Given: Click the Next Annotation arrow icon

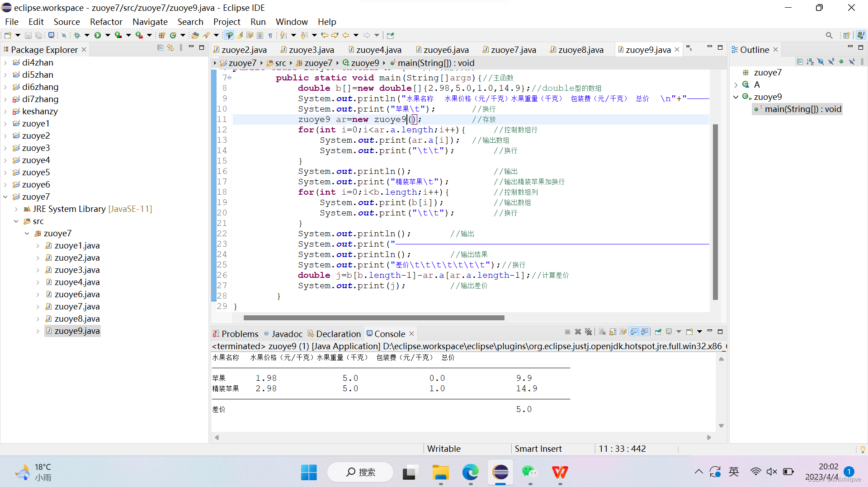Looking at the screenshot, I should [x=283, y=35].
